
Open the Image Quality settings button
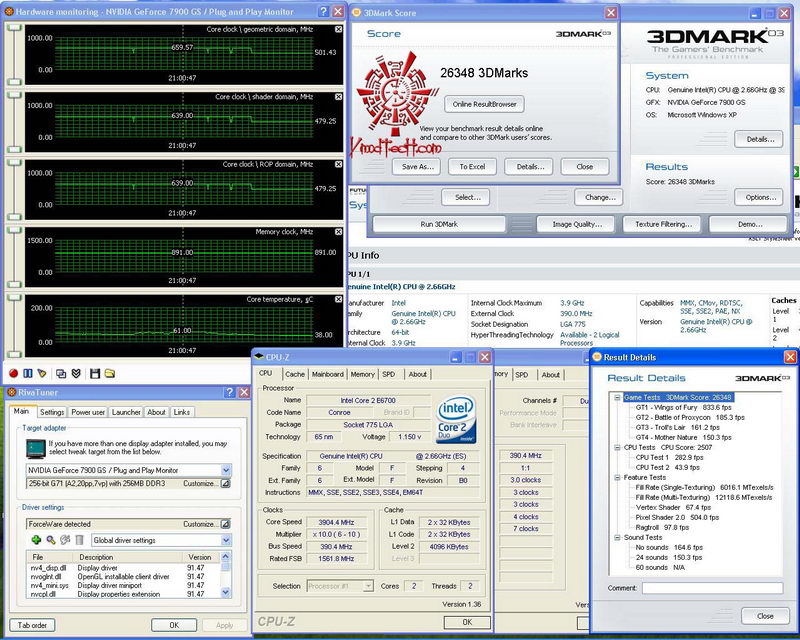(577, 224)
